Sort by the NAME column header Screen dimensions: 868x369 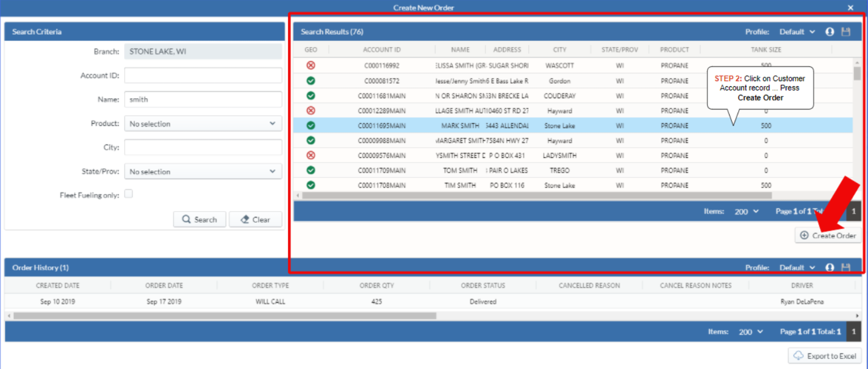coord(460,50)
